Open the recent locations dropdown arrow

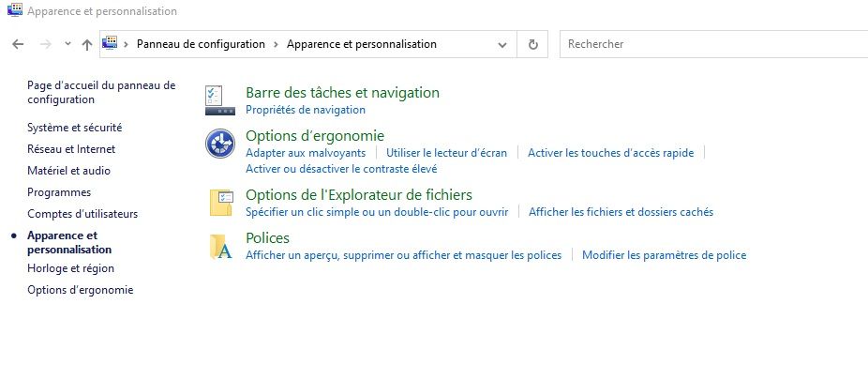(67, 44)
